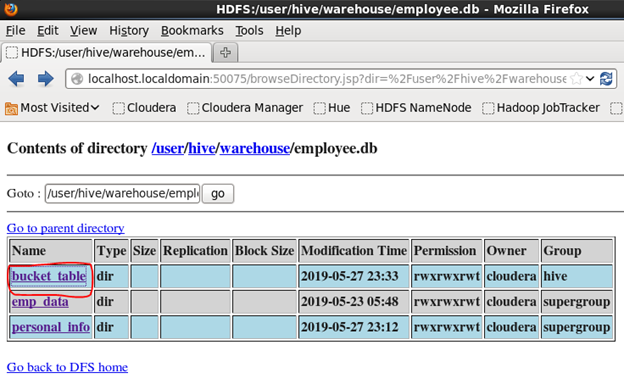Viewport: 625px width, 375px height.
Task: Click the Name column header
Action: tap(51, 251)
